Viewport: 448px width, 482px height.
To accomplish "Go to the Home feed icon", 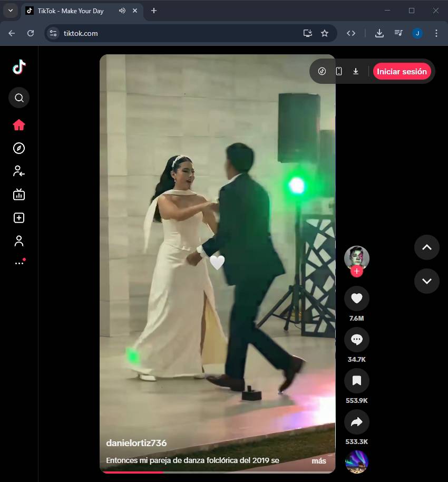I will coord(19,125).
